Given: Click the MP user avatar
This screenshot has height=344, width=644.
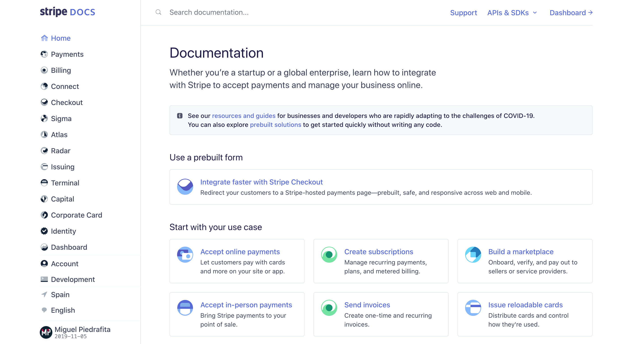Looking at the screenshot, I should 46,333.
